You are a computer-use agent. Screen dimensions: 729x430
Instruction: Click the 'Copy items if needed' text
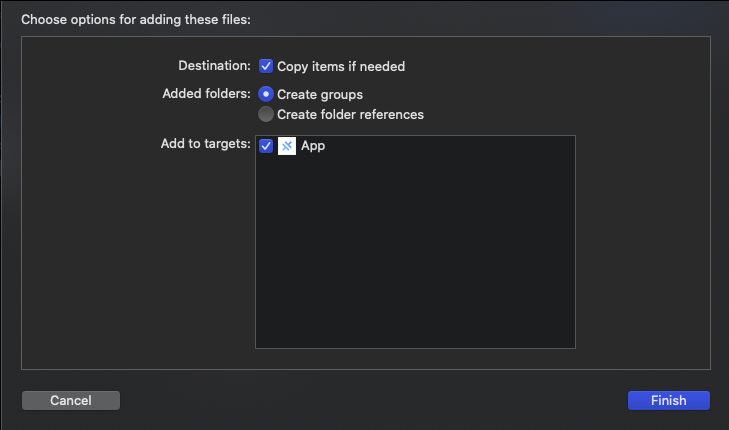coord(341,66)
